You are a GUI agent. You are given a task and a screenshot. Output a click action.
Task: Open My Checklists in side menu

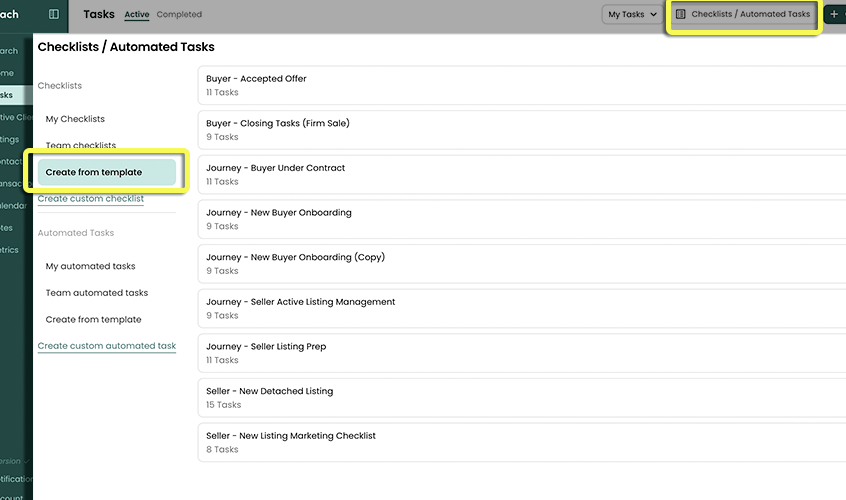pos(75,119)
